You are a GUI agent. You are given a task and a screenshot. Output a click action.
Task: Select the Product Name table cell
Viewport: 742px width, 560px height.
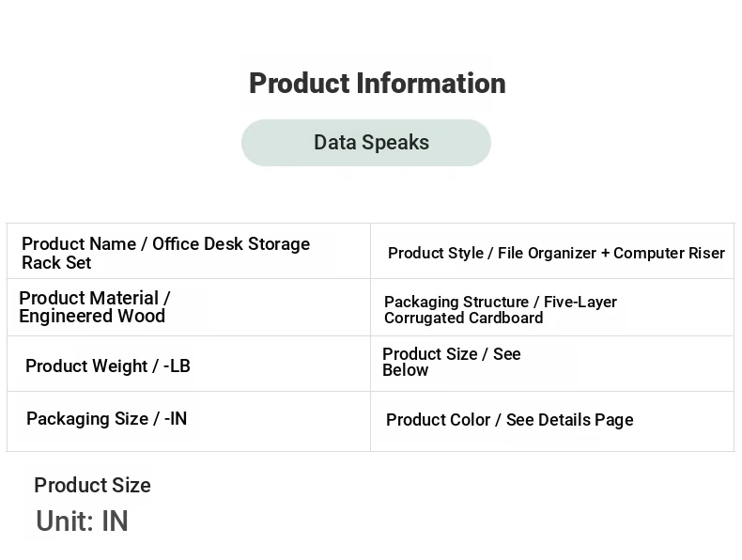coord(189,251)
